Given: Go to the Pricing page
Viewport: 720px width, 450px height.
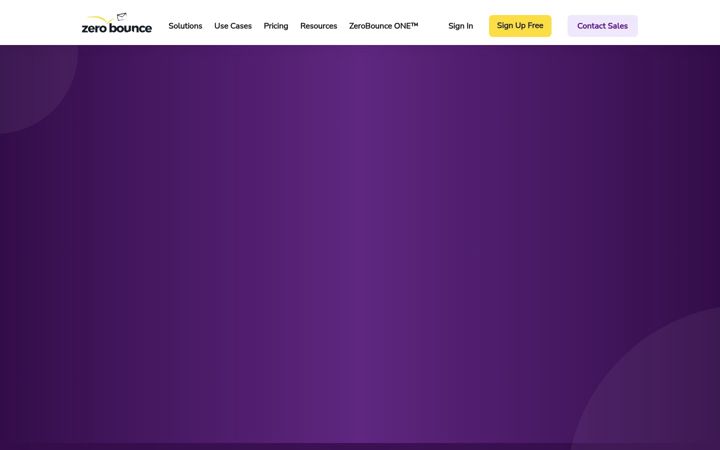Looking at the screenshot, I should pos(276,26).
